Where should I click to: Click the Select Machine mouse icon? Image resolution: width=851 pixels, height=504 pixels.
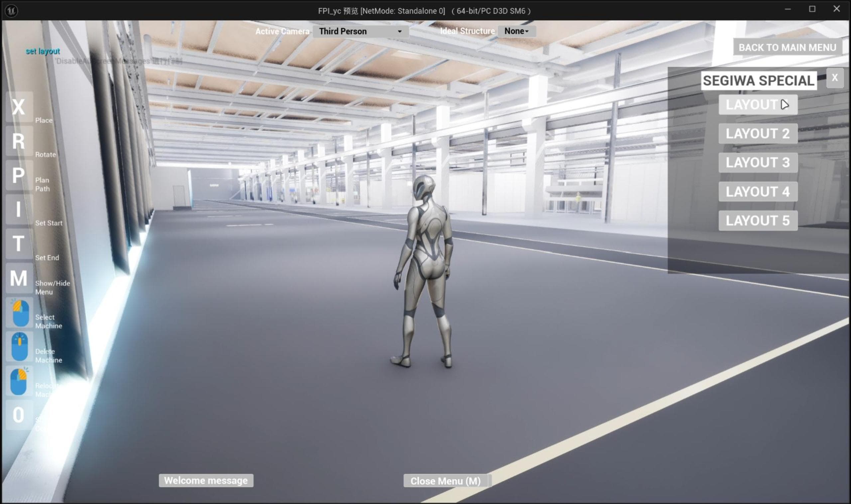coord(19,313)
